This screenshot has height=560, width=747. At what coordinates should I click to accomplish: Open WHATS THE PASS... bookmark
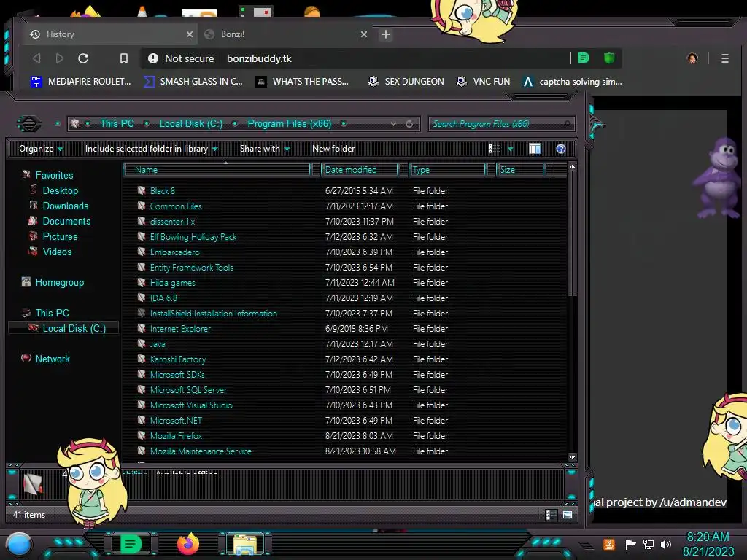[302, 82]
